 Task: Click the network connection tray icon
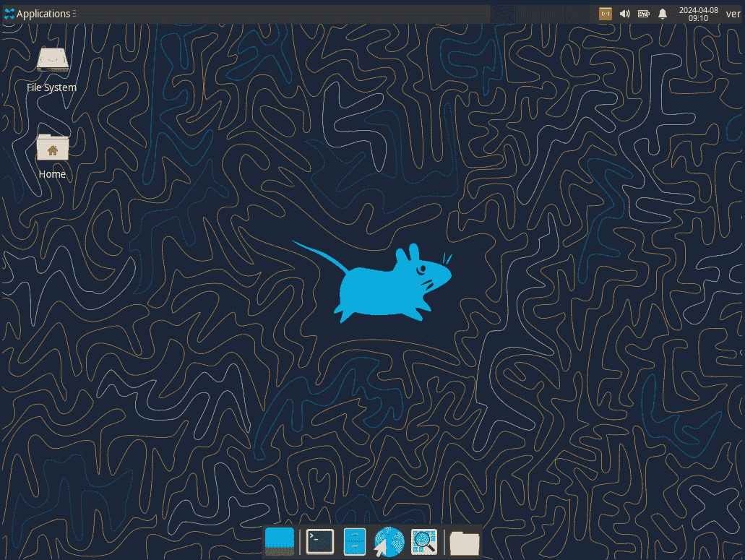coord(605,14)
